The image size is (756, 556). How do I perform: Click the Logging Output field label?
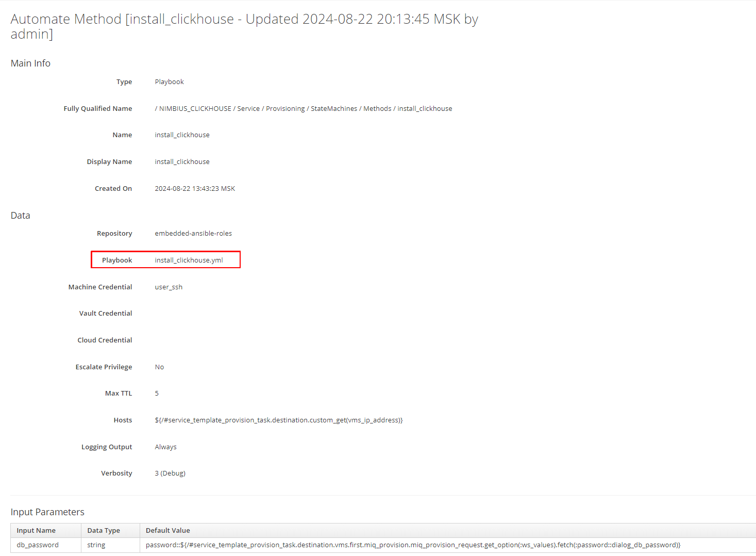(x=107, y=447)
